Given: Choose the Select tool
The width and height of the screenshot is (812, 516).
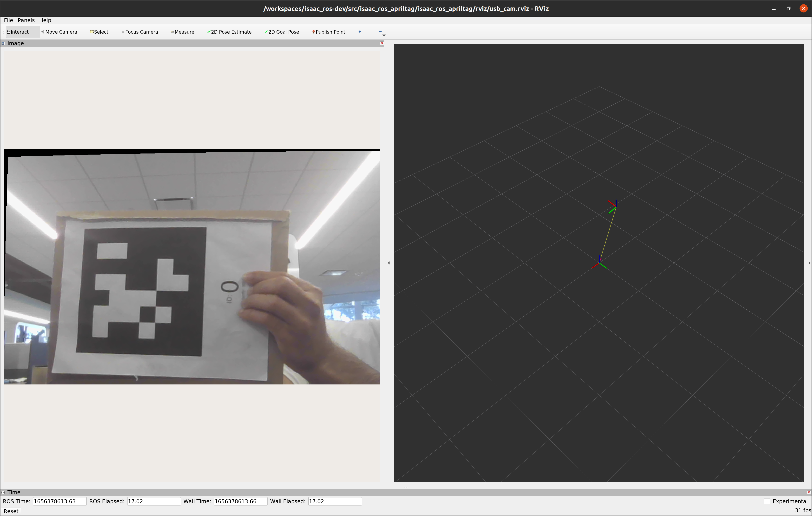Looking at the screenshot, I should [x=99, y=32].
